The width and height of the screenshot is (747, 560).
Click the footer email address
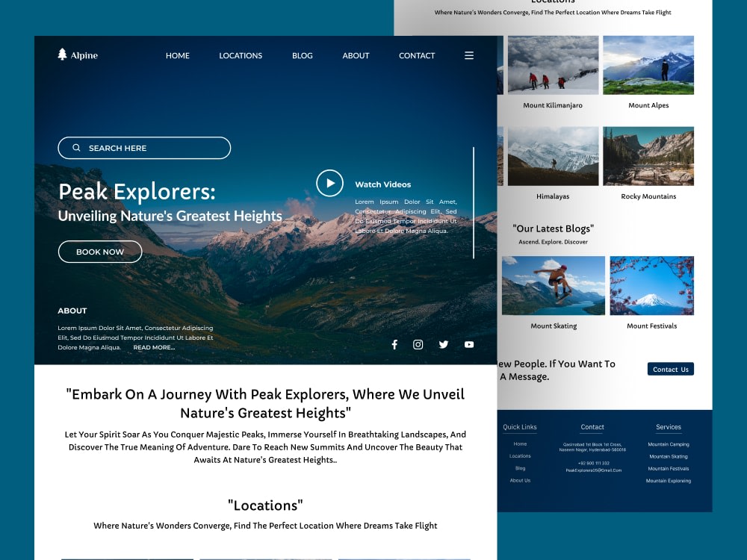593,470
